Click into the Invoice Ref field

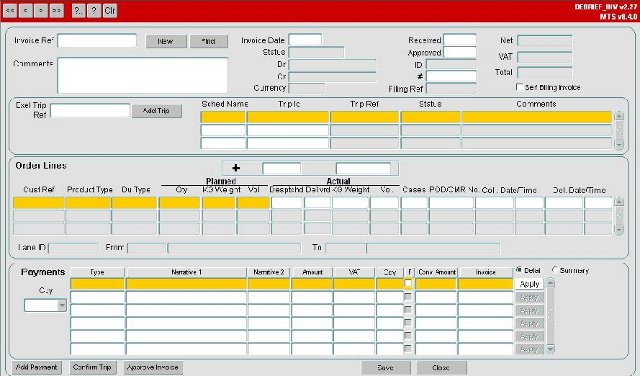tap(97, 40)
